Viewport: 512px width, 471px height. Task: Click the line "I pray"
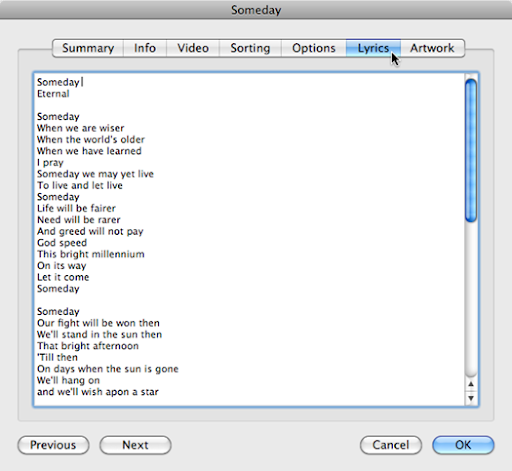pos(50,163)
